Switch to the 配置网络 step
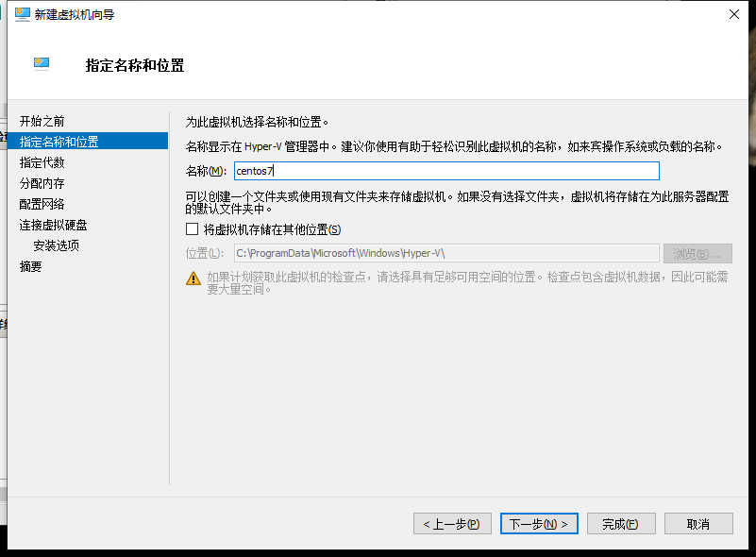The height and width of the screenshot is (557, 756). (42, 204)
